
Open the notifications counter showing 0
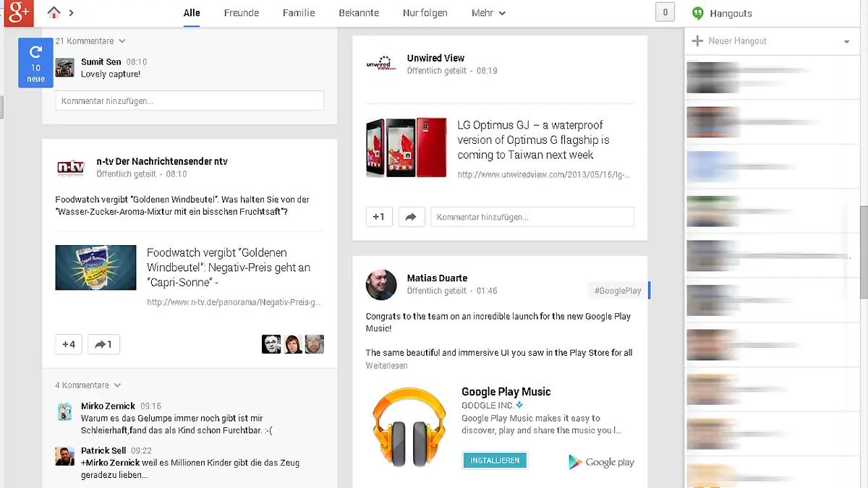[x=665, y=12]
